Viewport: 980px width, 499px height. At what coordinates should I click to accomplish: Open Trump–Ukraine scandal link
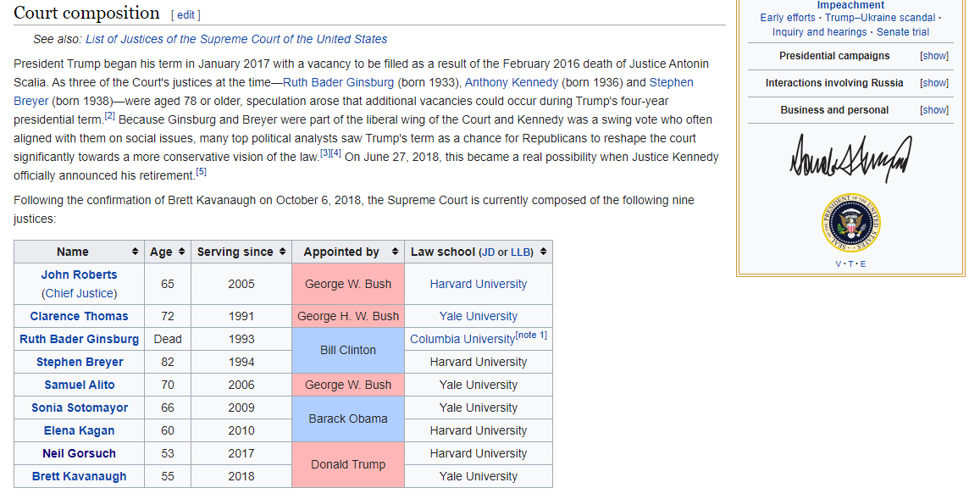(880, 18)
